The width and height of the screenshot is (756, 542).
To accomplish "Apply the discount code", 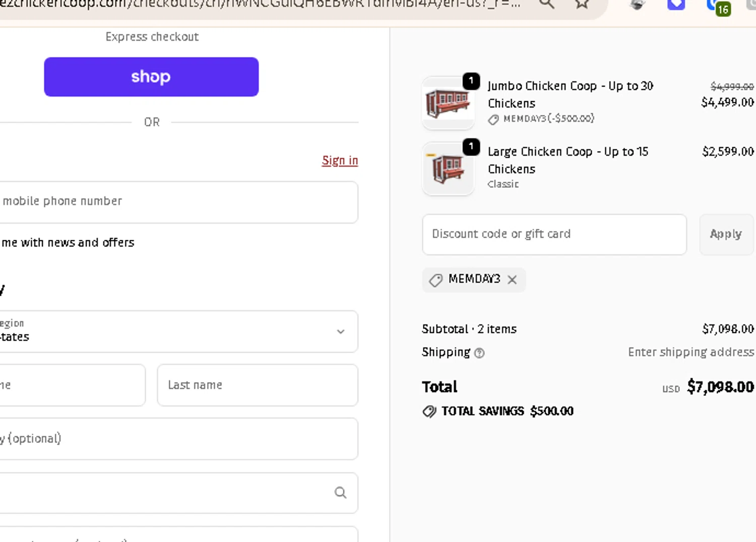I will tap(726, 234).
